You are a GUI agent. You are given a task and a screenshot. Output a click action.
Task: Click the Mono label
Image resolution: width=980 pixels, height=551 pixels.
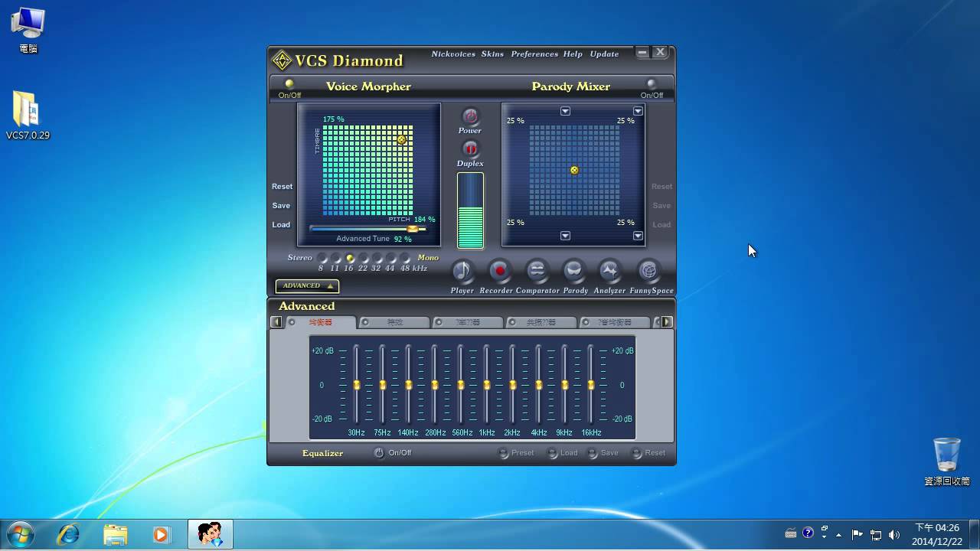tap(428, 258)
